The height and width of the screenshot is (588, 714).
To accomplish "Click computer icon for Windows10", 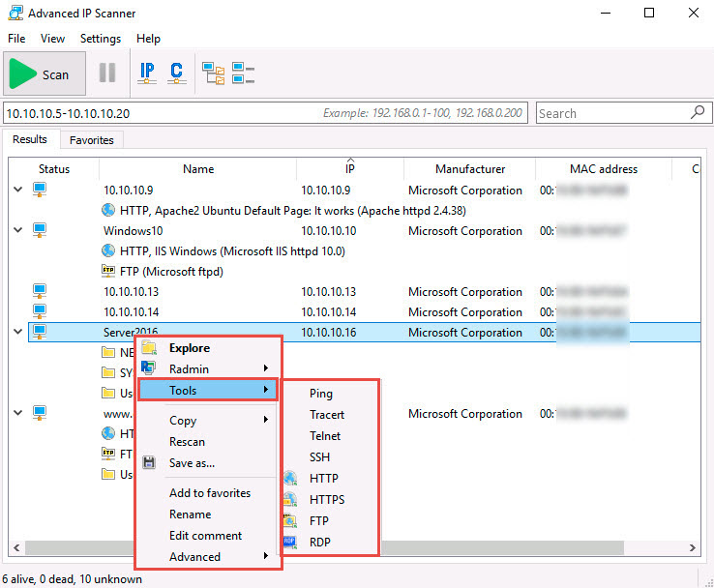I will click(40, 230).
